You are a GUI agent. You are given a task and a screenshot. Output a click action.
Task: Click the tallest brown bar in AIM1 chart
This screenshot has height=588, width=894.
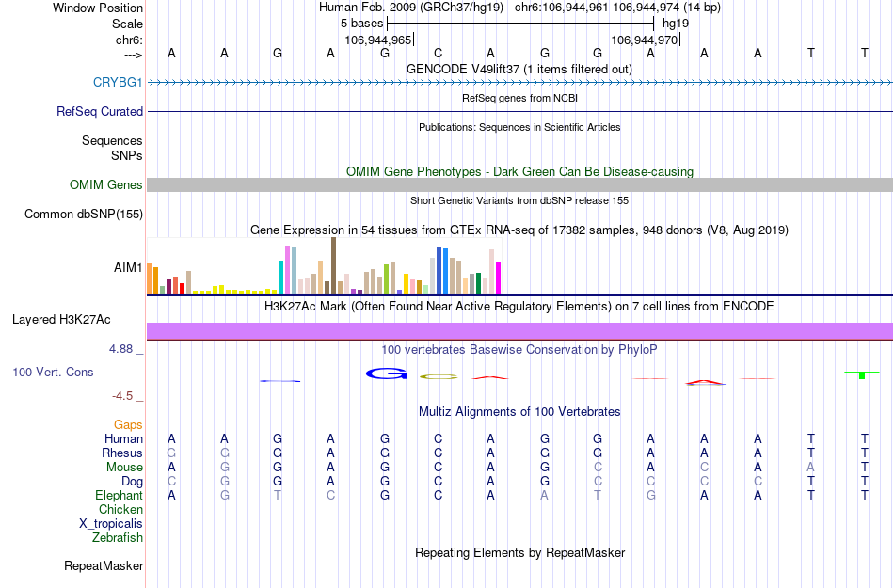click(333, 265)
